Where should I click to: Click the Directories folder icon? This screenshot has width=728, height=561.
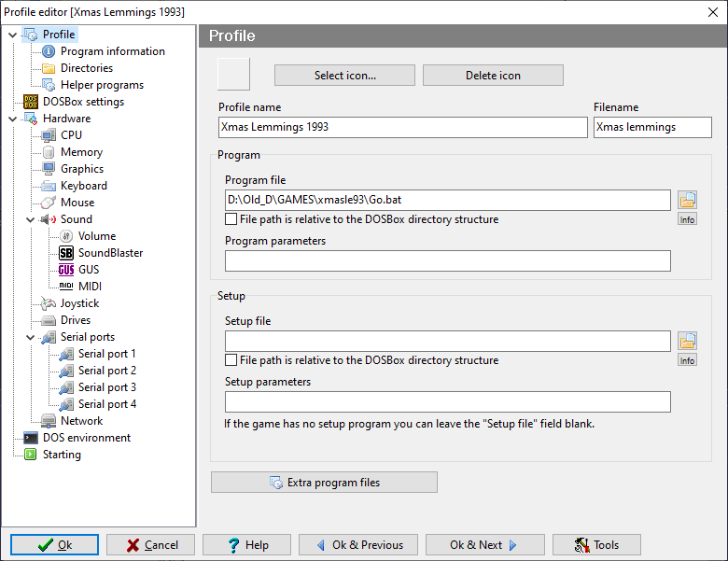49,68
